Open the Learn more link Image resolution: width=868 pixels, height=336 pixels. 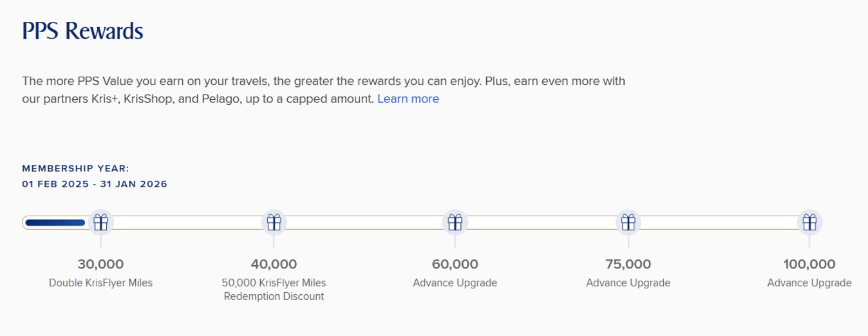[x=408, y=99]
